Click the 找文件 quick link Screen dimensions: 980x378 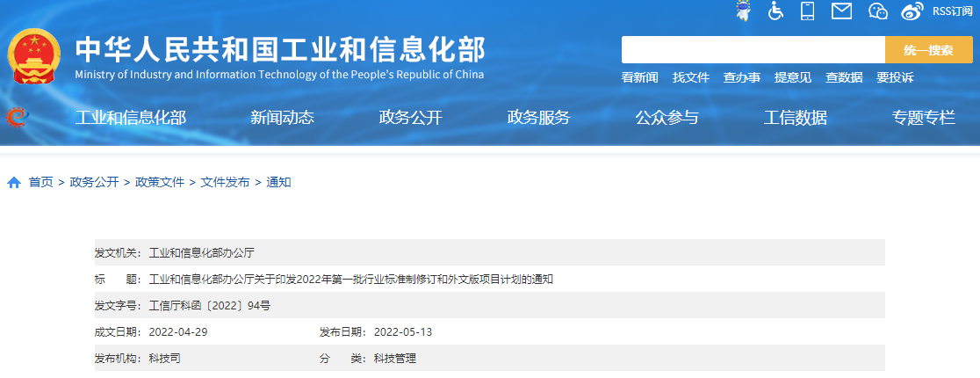[690, 77]
